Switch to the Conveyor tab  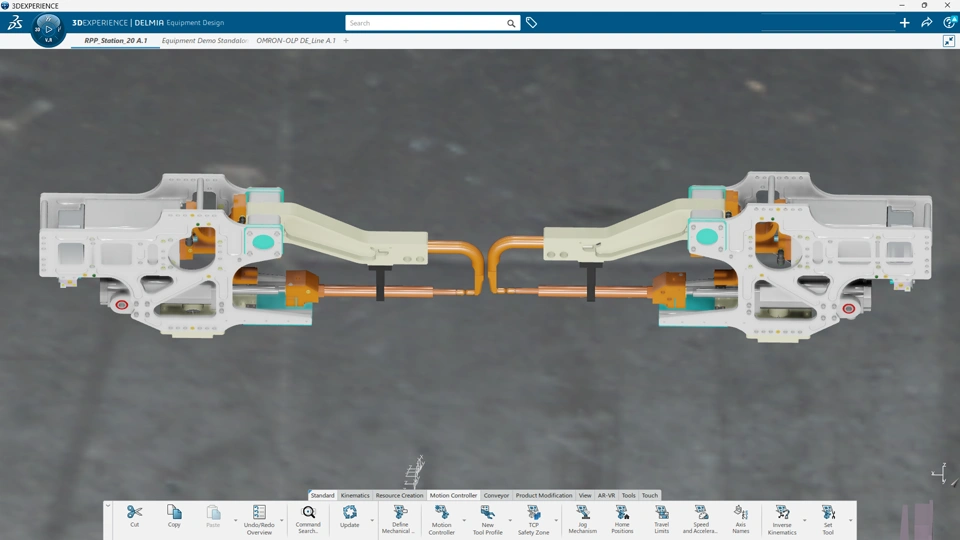pos(497,495)
